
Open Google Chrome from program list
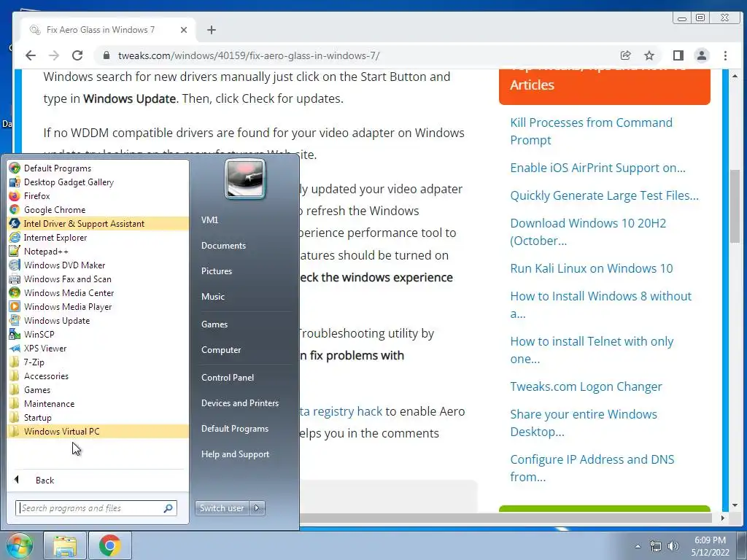[x=98, y=209]
